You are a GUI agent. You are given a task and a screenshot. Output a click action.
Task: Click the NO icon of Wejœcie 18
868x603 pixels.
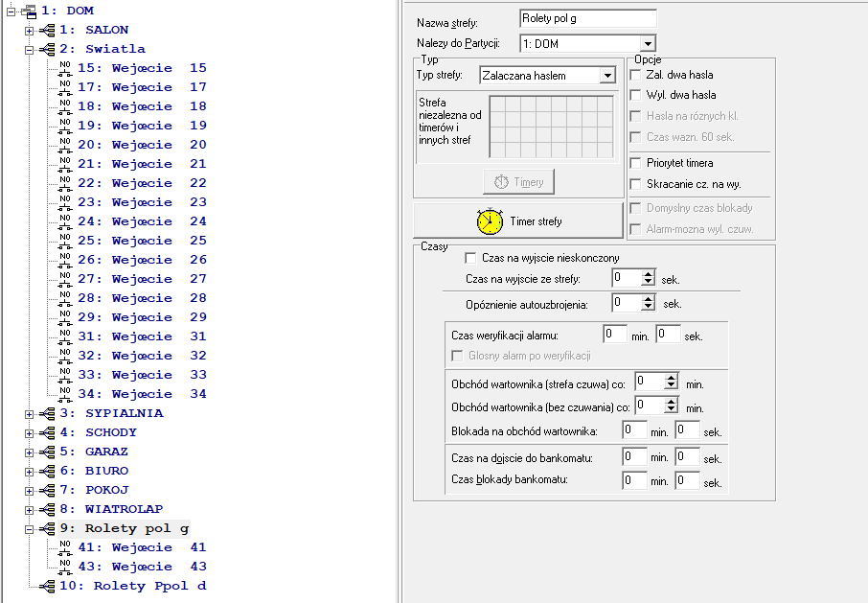point(65,106)
